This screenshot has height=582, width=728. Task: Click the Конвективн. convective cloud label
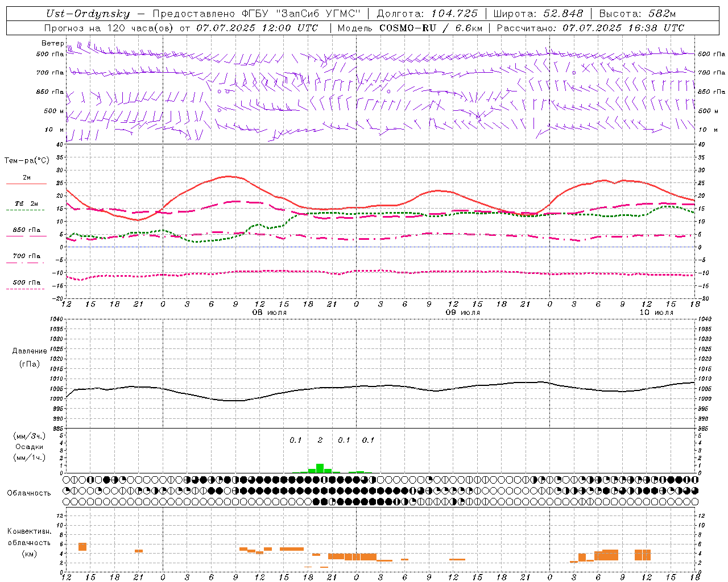tap(29, 531)
